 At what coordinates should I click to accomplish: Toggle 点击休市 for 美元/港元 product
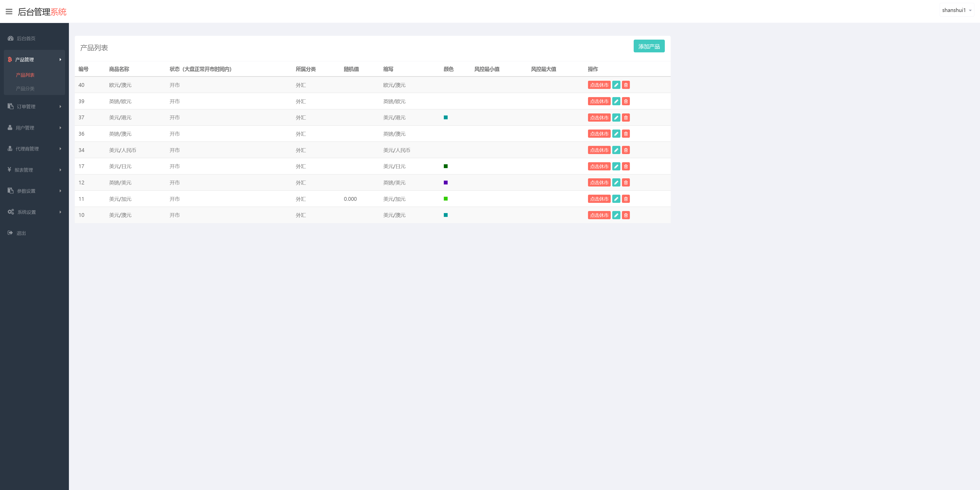[x=599, y=118]
